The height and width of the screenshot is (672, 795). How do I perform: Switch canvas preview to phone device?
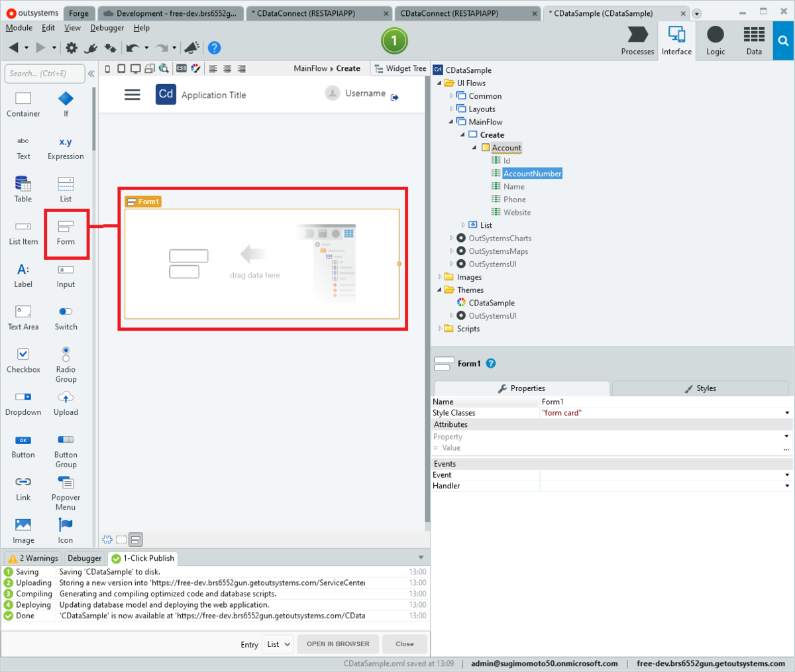click(107, 68)
